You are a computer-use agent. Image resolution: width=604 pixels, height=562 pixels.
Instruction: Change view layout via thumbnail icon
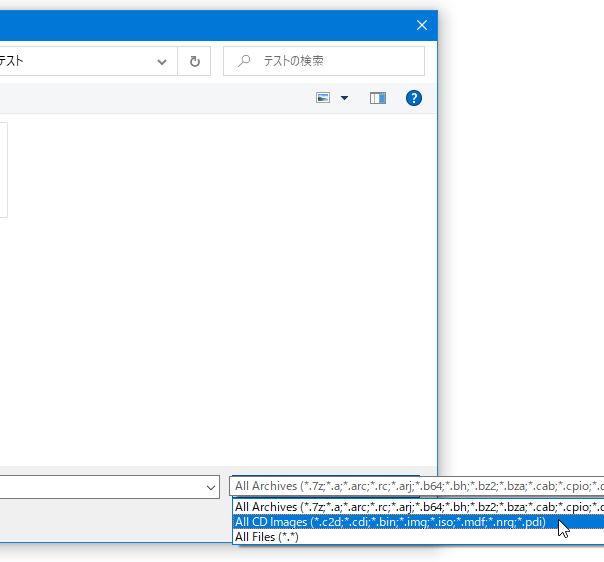coord(323,98)
